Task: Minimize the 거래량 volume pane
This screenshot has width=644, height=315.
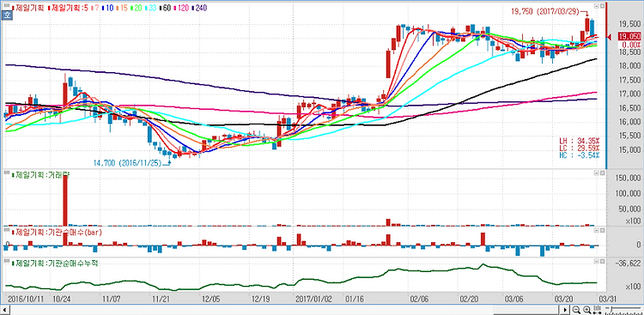Action: point(596,173)
